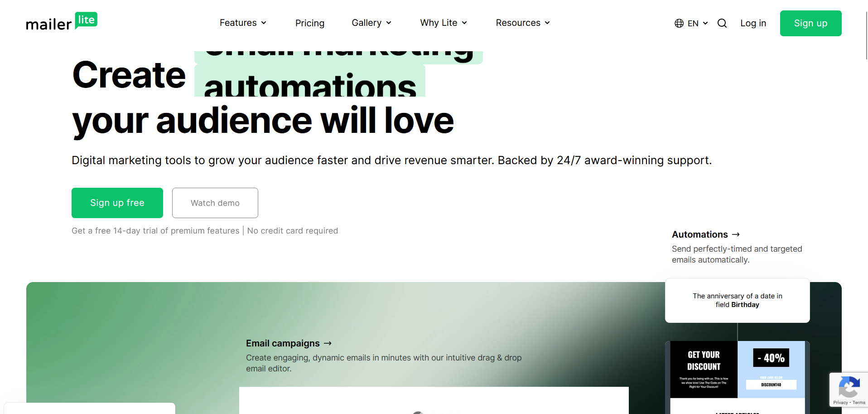Click the Birthday anniversary trigger card
Viewport: 868px width, 414px height.
738,300
